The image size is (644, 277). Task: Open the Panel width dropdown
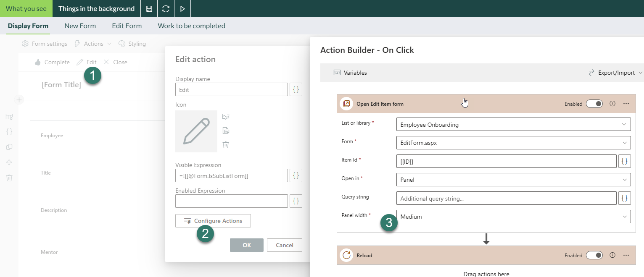click(513, 217)
